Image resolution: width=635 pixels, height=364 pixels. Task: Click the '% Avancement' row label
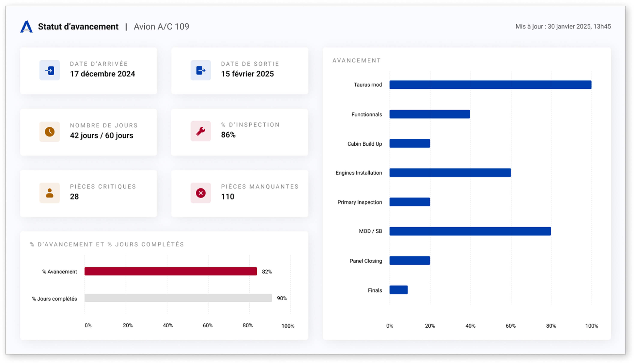[60, 272]
